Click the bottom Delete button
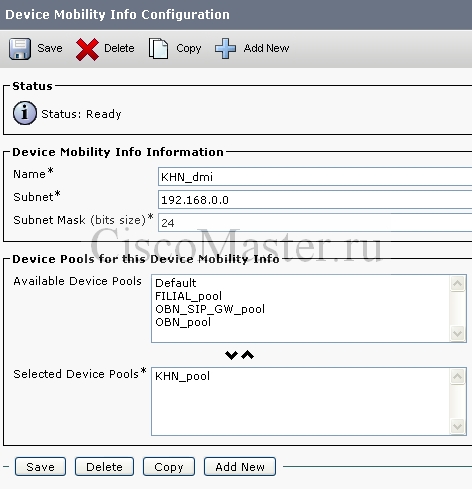472x489 pixels. (x=104, y=467)
